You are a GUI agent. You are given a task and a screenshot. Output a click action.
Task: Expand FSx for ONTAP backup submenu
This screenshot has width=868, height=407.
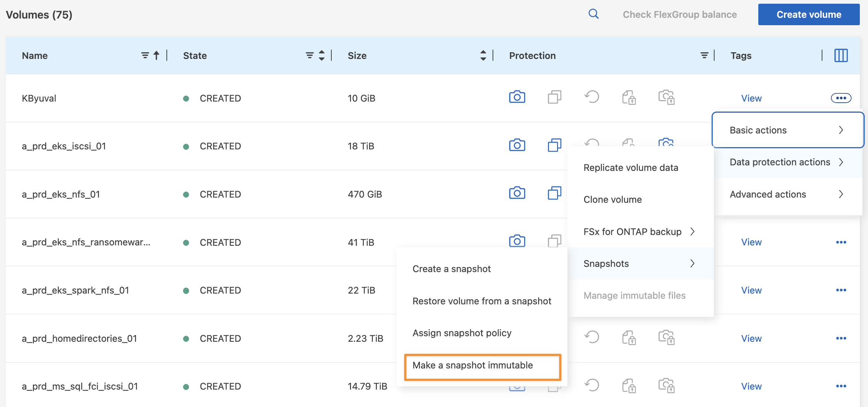tap(640, 232)
